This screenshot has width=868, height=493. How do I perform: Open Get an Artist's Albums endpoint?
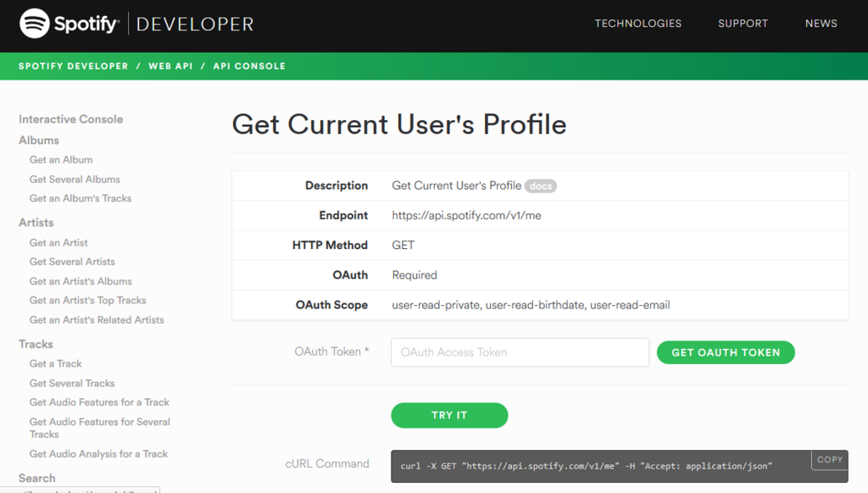[x=81, y=281]
